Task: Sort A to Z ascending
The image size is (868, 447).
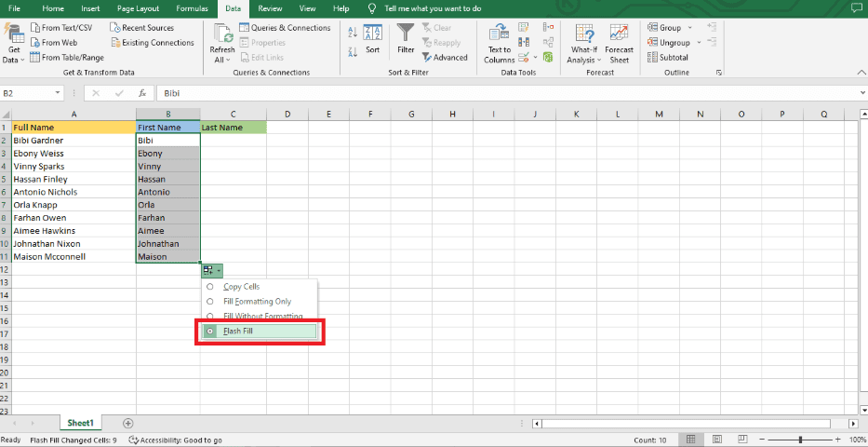Action: coord(353,32)
